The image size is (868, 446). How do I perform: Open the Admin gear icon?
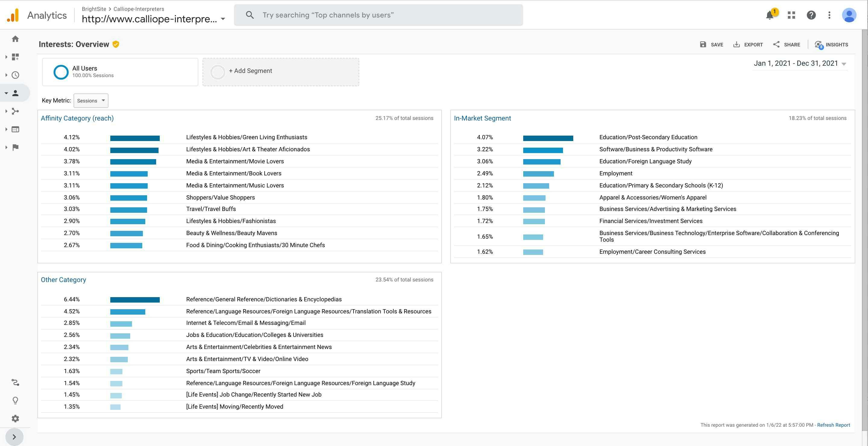coord(15,418)
